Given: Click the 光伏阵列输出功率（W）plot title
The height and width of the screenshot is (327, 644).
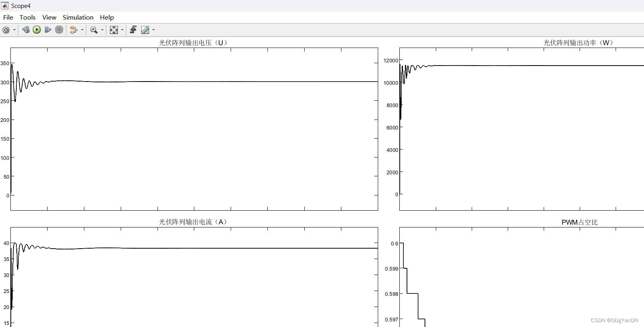Looking at the screenshot, I should tap(579, 43).
